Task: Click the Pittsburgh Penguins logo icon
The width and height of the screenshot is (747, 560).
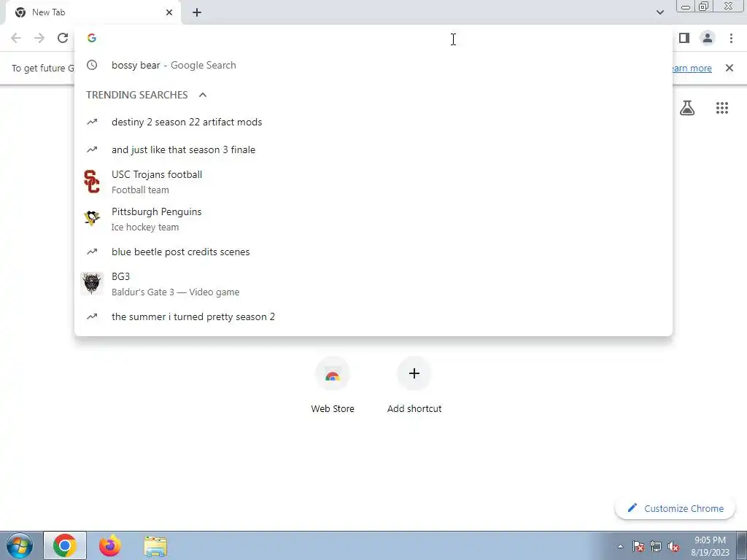Action: (x=92, y=218)
